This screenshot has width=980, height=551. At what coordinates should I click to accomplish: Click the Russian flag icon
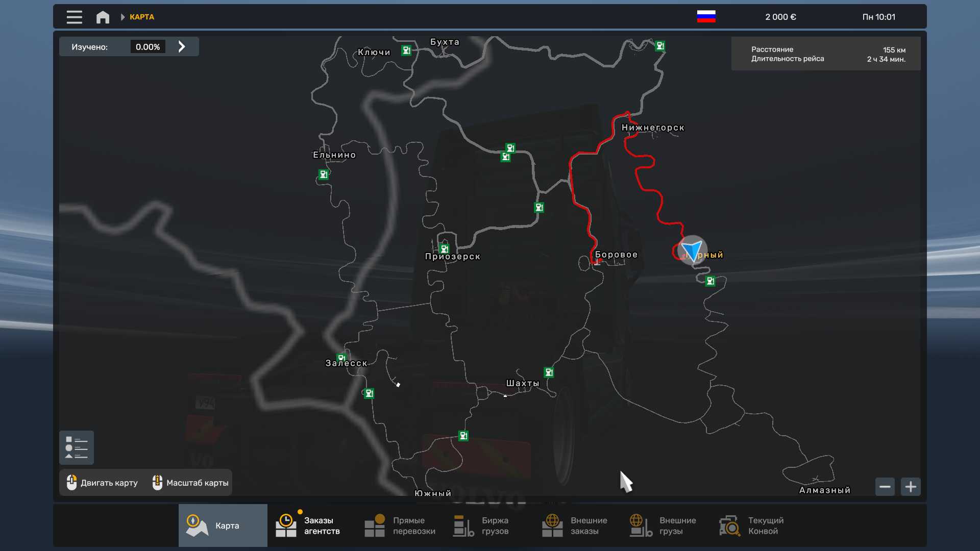click(x=706, y=17)
